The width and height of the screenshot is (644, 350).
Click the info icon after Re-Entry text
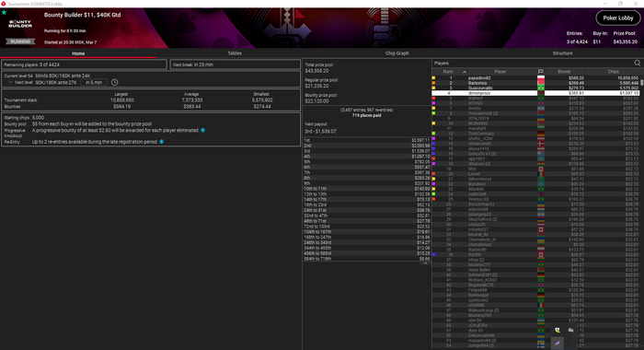[x=161, y=142]
